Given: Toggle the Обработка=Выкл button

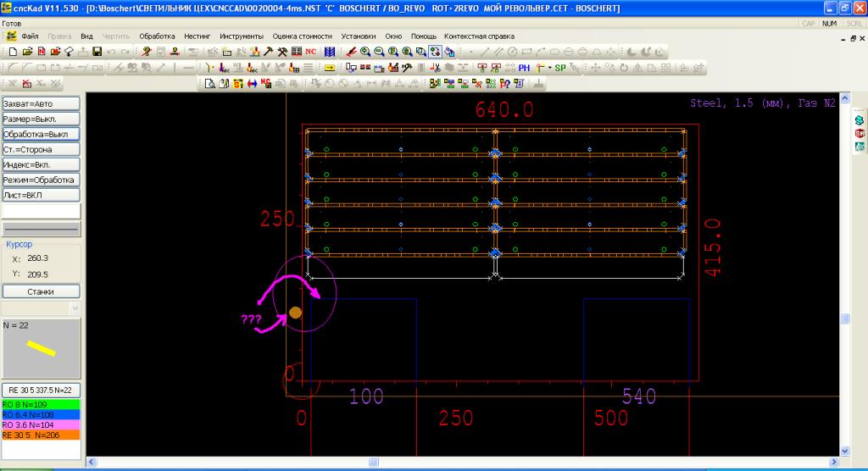Looking at the screenshot, I should pyautogui.click(x=41, y=134).
